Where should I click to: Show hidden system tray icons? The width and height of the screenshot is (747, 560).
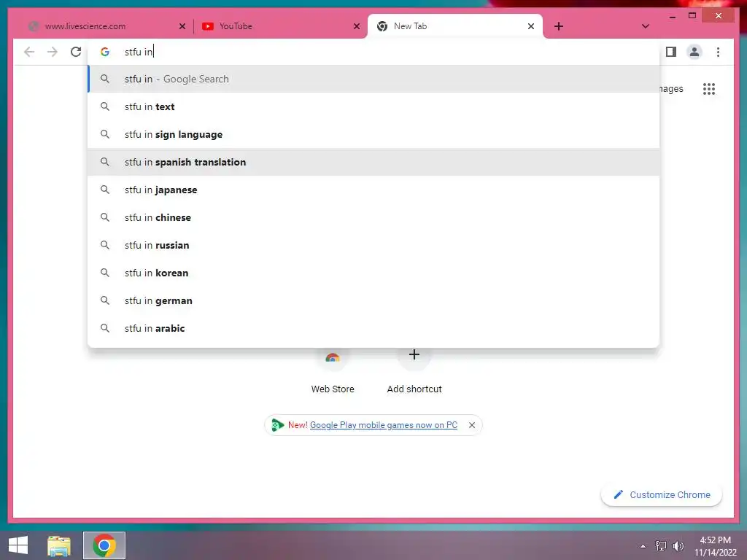click(643, 546)
